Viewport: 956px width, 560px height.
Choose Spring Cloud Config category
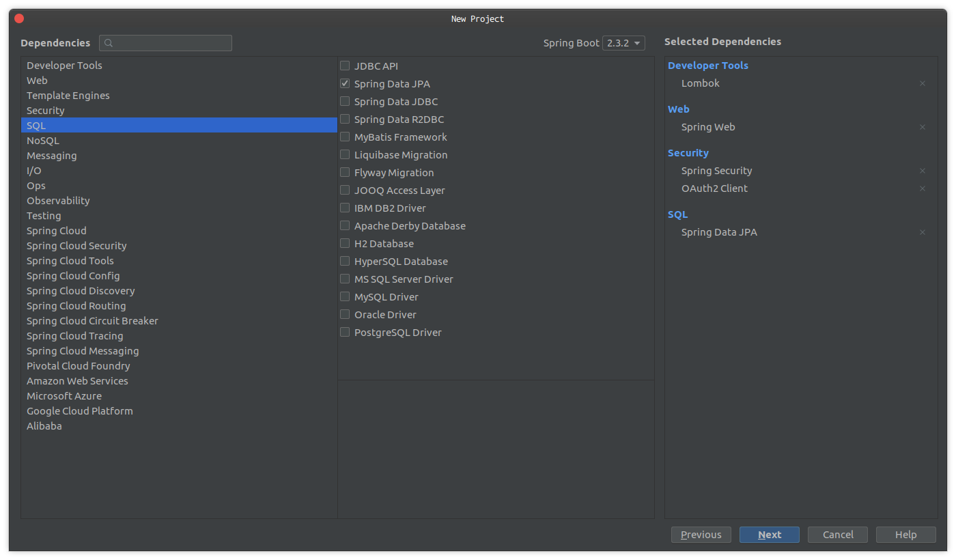pyautogui.click(x=179, y=276)
